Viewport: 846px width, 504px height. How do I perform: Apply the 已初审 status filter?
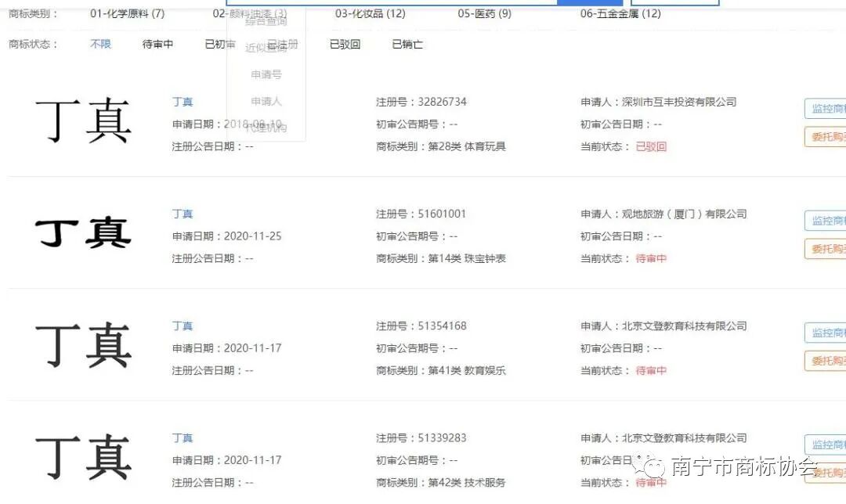coord(219,44)
